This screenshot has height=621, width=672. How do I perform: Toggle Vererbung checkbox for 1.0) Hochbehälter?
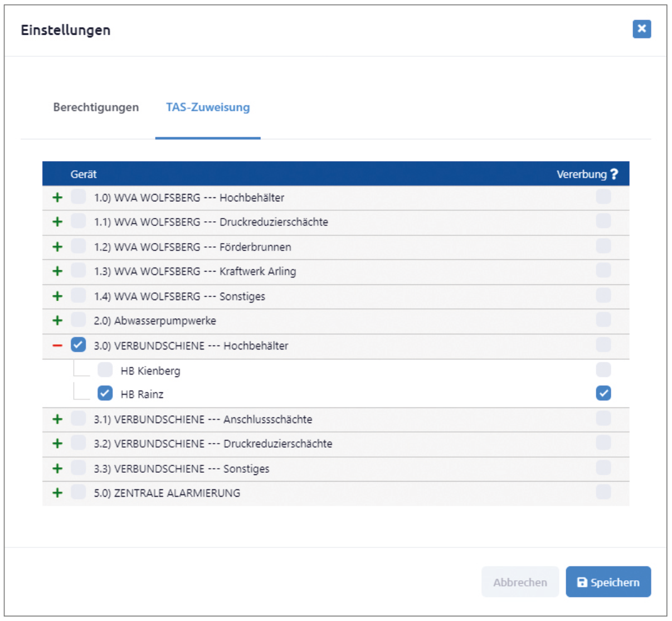pos(603,196)
